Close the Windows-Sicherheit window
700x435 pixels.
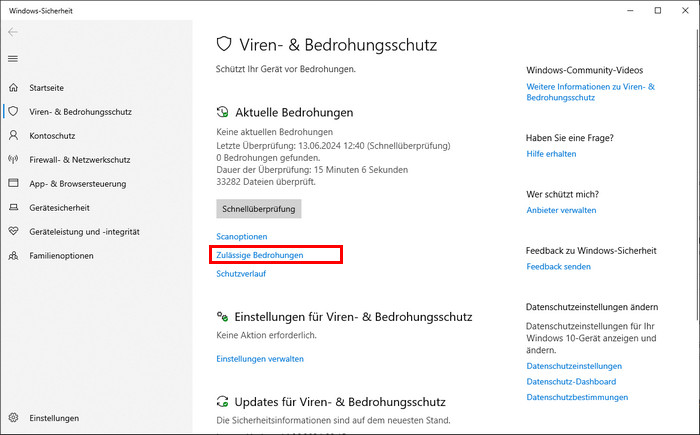tap(685, 10)
